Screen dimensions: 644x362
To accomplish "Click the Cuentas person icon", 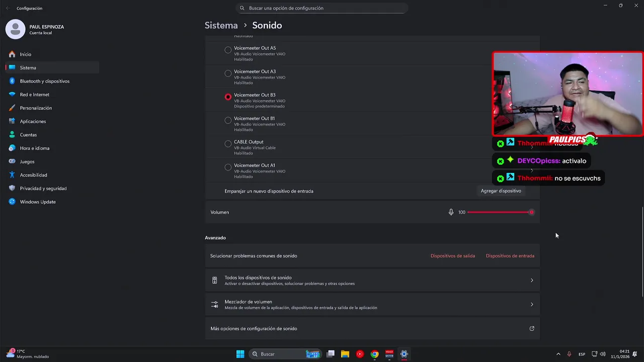I will (x=12, y=135).
